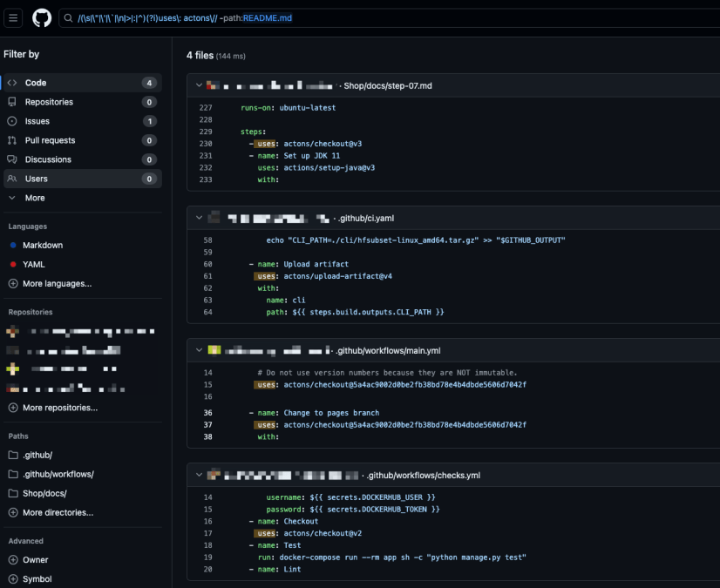Select the Users filter
The height and width of the screenshot is (588, 720).
click(83, 179)
